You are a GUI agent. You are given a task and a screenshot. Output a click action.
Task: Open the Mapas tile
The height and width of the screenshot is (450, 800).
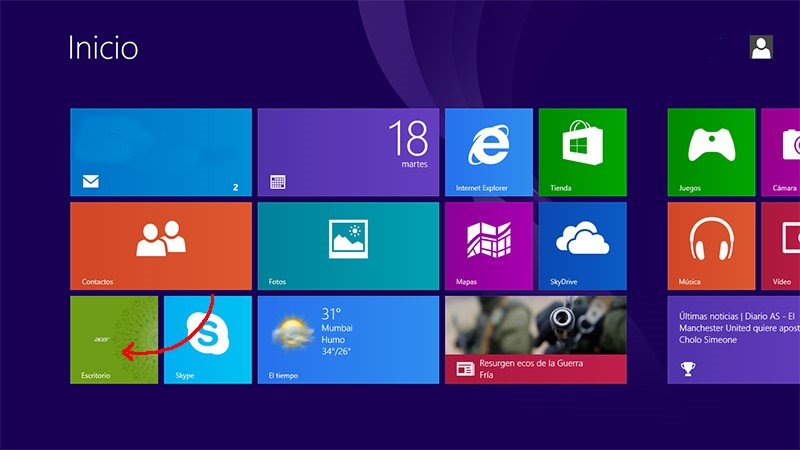pyautogui.click(x=488, y=245)
